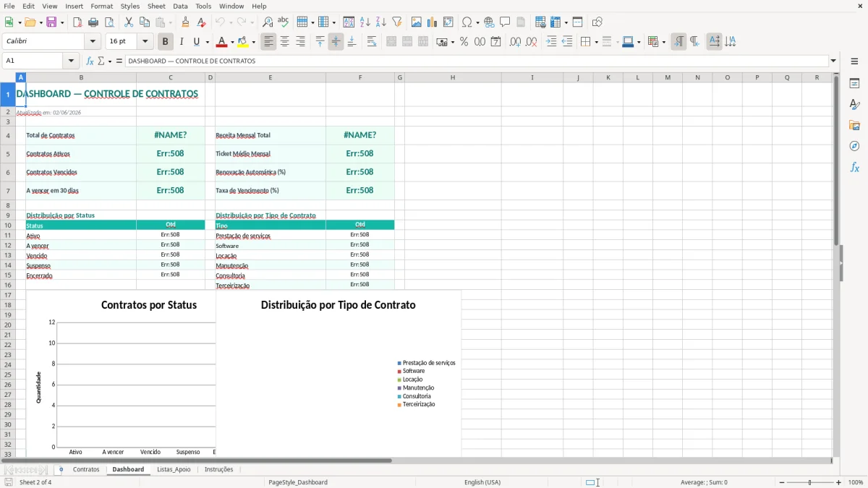Switch to the Listas_Apoio sheet tab
The image size is (868, 488).
(174, 469)
